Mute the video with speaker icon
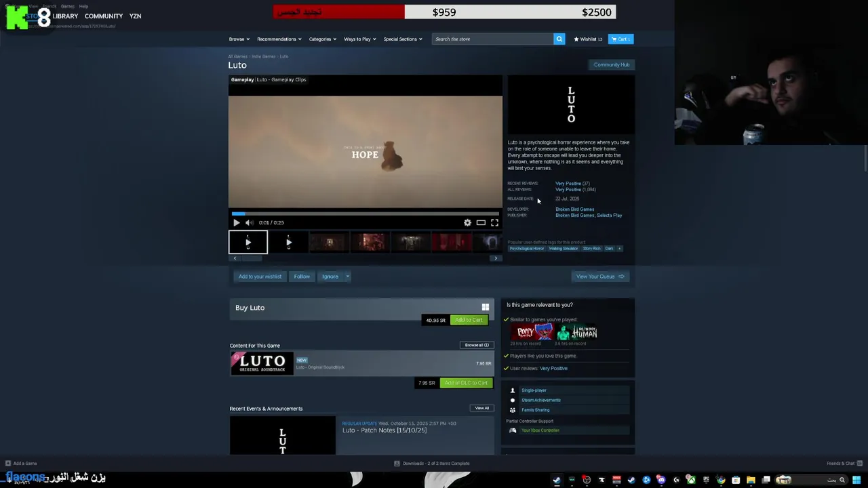The height and width of the screenshot is (488, 868). pyautogui.click(x=249, y=222)
